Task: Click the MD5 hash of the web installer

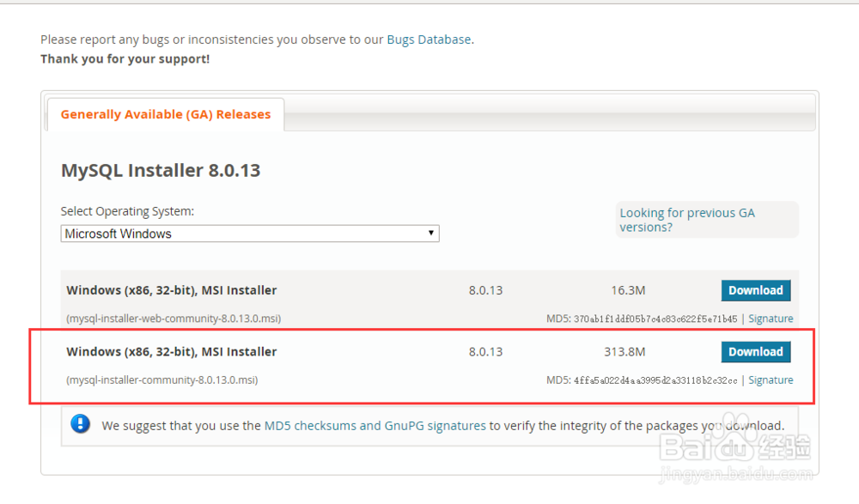Action: point(656,318)
